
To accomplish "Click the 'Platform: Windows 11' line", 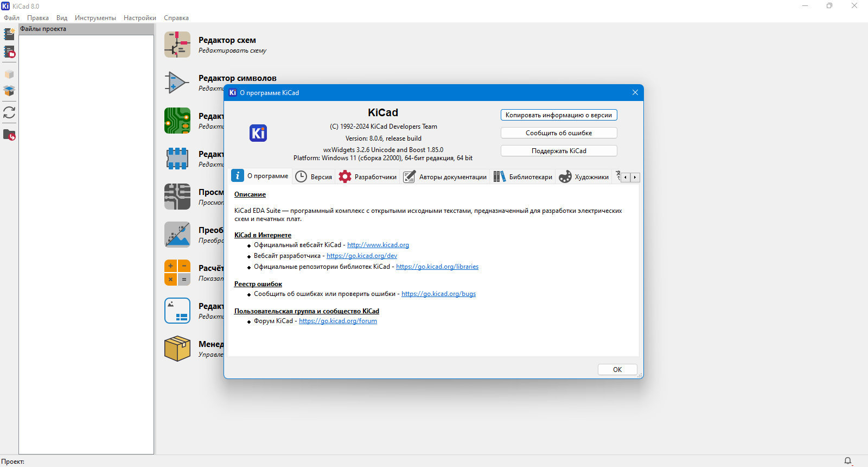I will coord(383,158).
